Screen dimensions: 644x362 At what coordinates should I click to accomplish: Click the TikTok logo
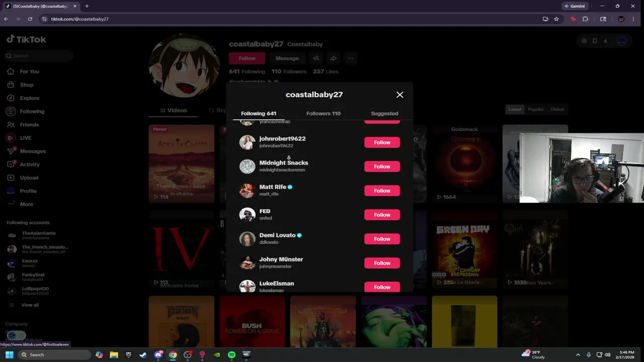tap(26, 39)
